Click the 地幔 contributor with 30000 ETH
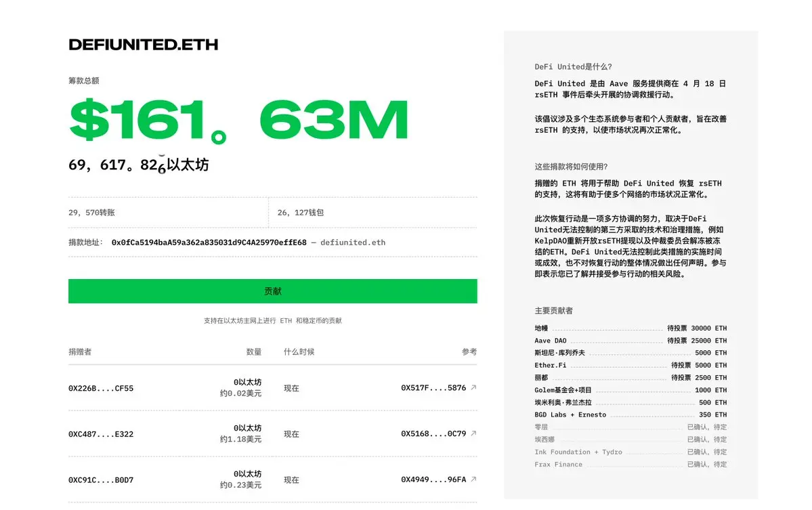This screenshot has width=812, height=510. click(631, 328)
